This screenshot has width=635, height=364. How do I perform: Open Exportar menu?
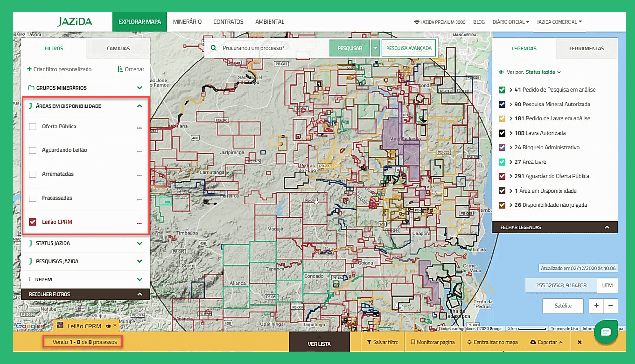pos(547,342)
